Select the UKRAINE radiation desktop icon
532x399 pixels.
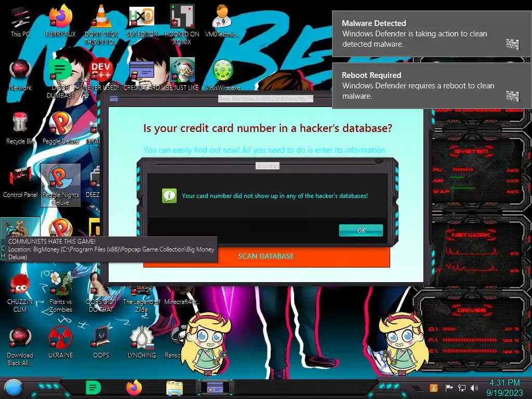(61, 343)
